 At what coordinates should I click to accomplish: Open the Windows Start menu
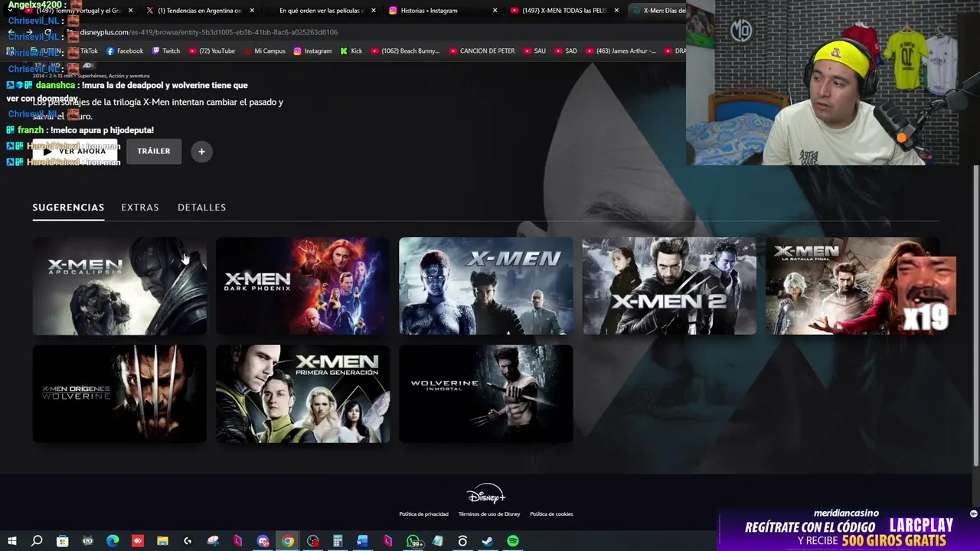(x=11, y=541)
